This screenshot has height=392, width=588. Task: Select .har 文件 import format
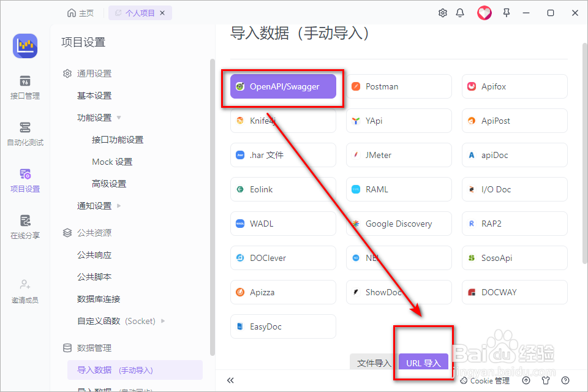click(x=283, y=155)
